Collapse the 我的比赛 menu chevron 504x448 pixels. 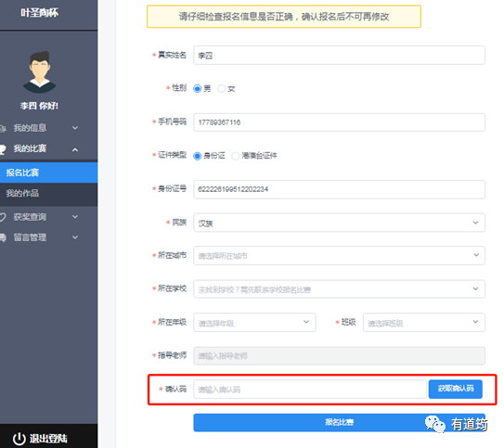tap(75, 149)
